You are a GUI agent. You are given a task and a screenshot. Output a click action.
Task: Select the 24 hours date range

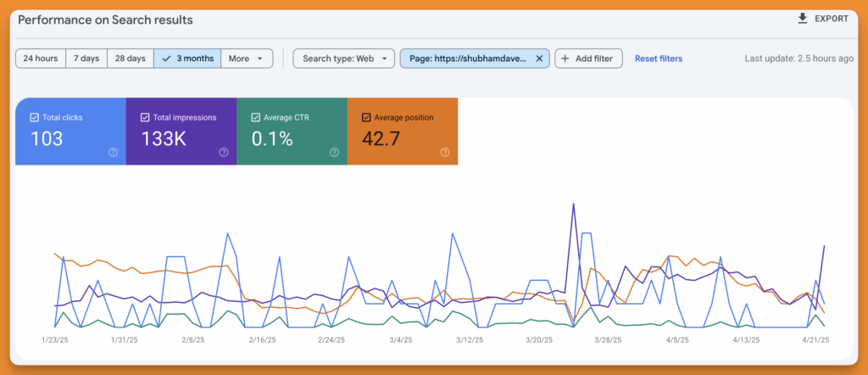41,59
